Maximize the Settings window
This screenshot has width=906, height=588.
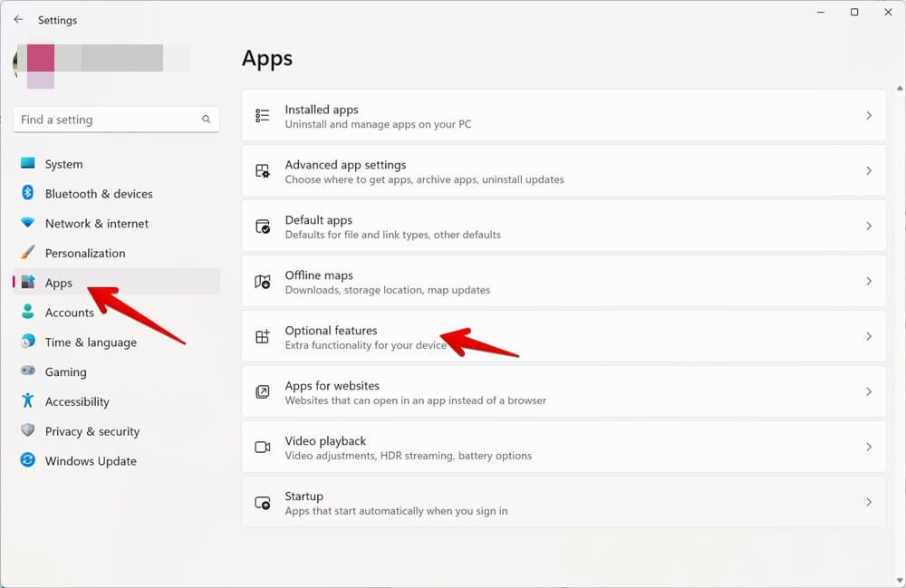click(x=854, y=12)
